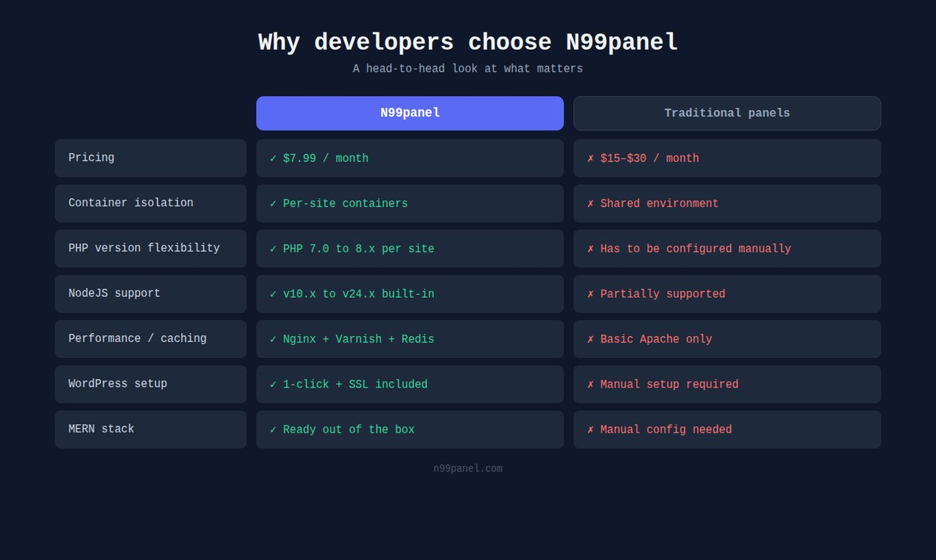Image resolution: width=936 pixels, height=560 pixels.
Task: Click the n99panel.com footer text
Action: click(x=468, y=469)
